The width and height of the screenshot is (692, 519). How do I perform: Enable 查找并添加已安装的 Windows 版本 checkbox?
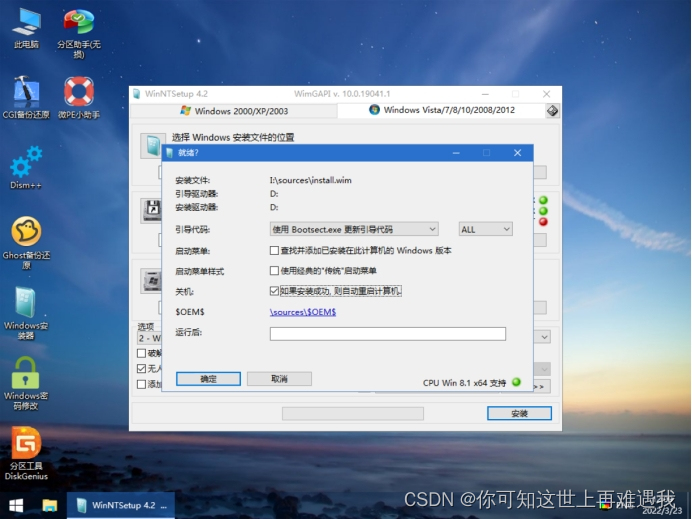pos(274,251)
